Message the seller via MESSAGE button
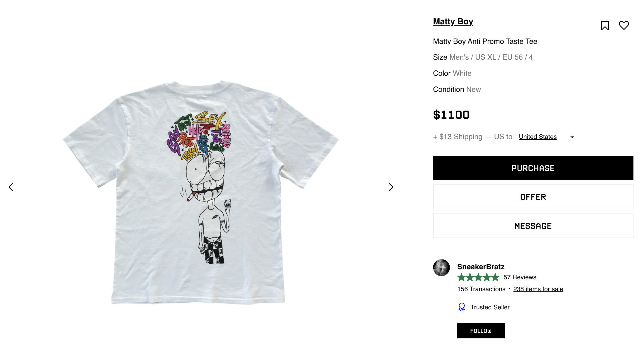Viewport: 644px width, 350px height. click(x=533, y=226)
